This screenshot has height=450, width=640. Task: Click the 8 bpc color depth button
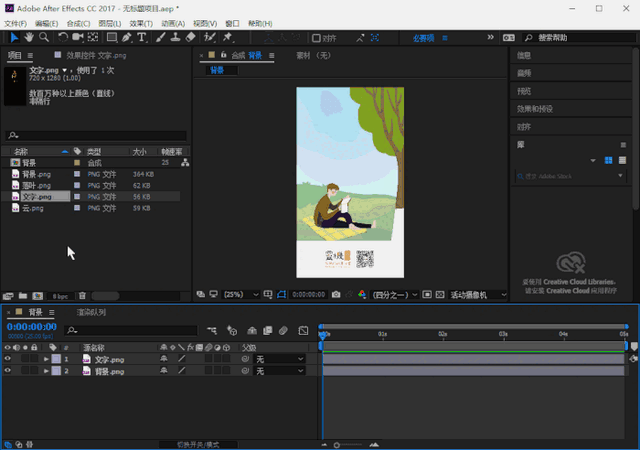(x=60, y=296)
